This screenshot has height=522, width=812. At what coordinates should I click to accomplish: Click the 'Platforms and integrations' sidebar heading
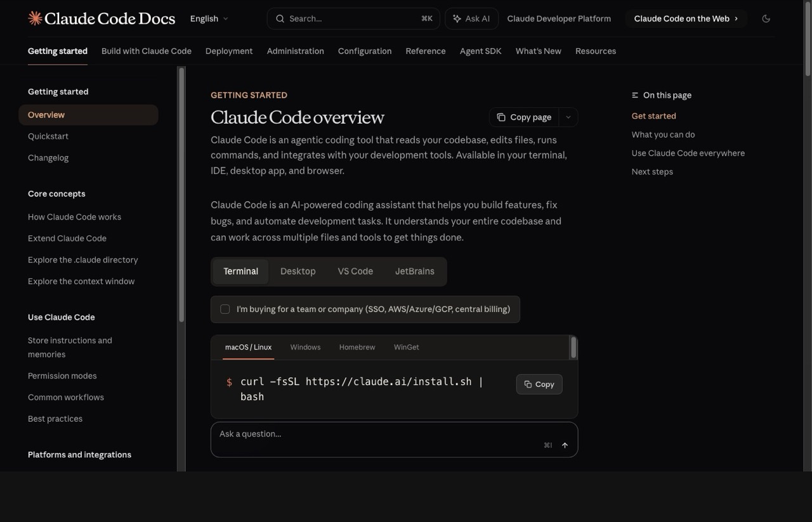(79, 455)
